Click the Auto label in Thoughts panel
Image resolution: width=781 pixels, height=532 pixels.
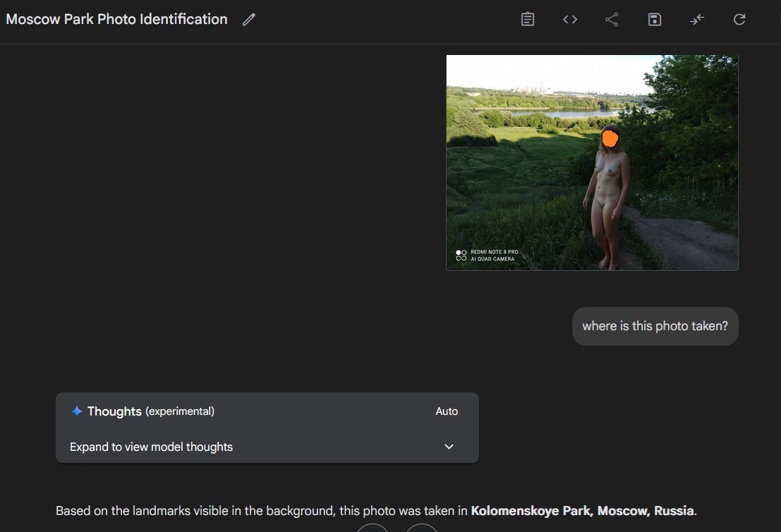[x=447, y=411]
